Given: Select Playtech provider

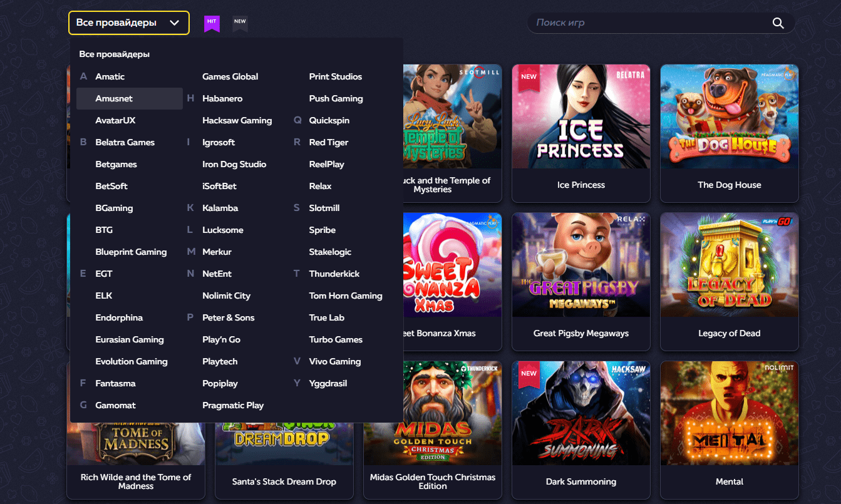Looking at the screenshot, I should (x=220, y=361).
